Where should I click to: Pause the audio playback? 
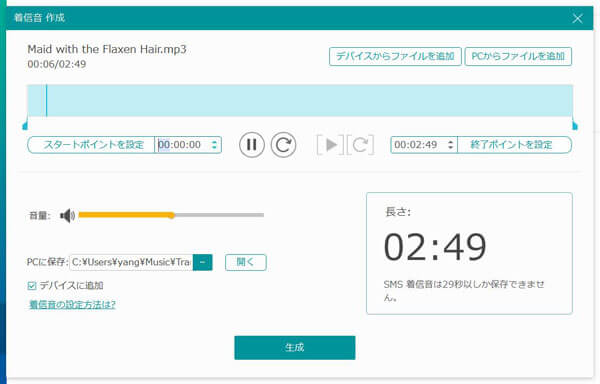251,145
